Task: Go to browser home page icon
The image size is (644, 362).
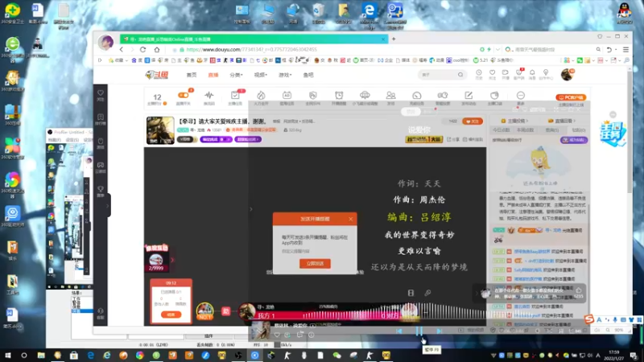Action: point(156,49)
